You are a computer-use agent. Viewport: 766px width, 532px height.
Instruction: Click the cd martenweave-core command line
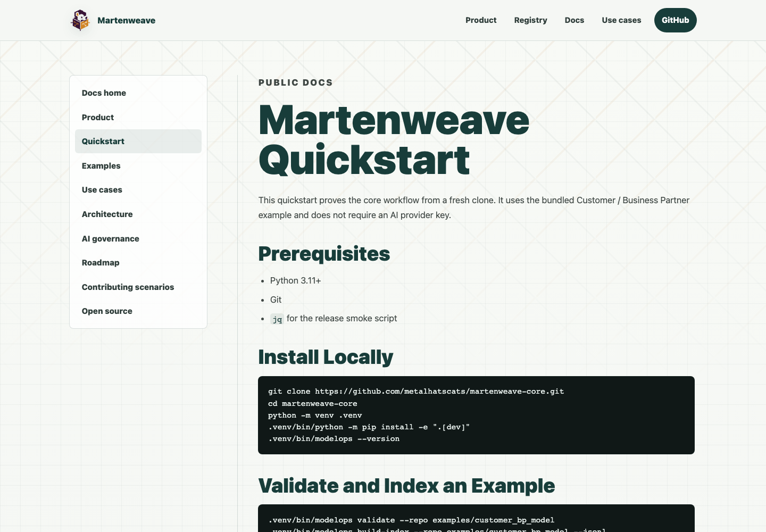tap(313, 404)
